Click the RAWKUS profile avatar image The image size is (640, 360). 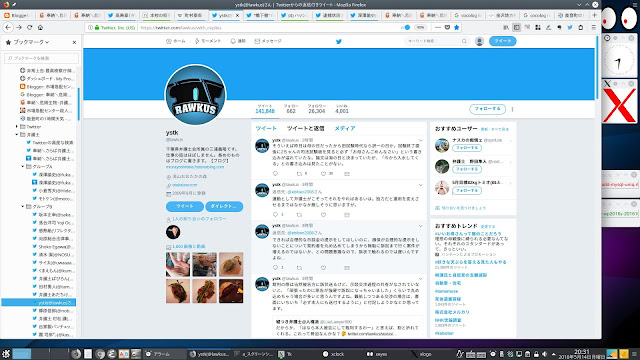(x=195, y=95)
